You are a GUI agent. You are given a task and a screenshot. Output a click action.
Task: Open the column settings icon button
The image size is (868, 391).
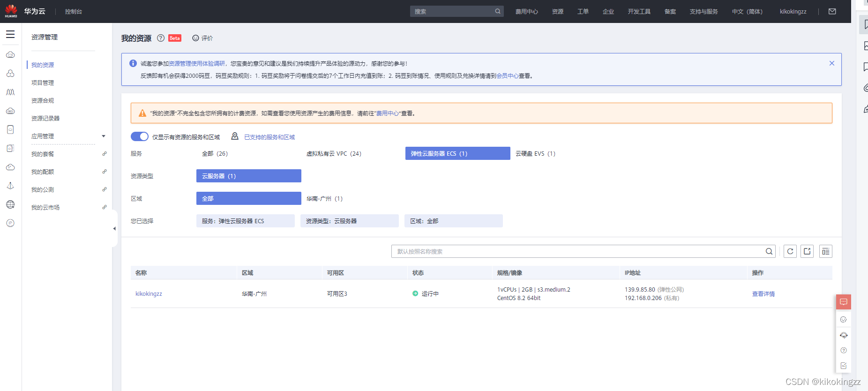[826, 251]
